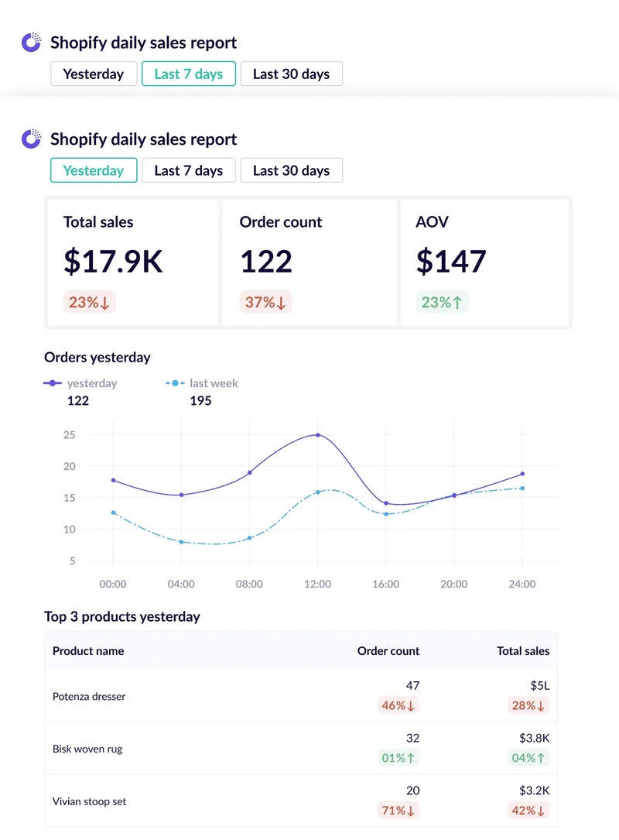The width and height of the screenshot is (619, 840).
Task: Click the Yesterday button in the top widget
Action: 94,74
